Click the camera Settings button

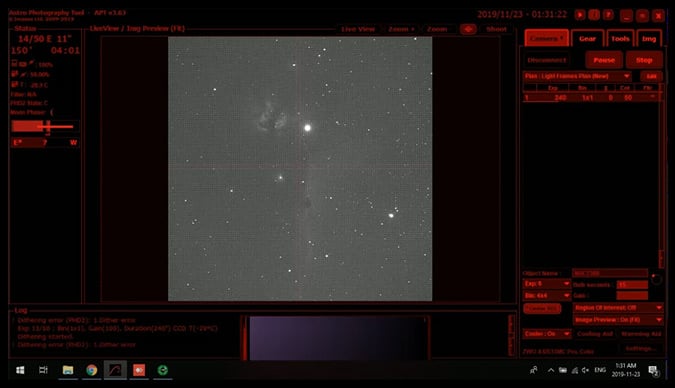click(640, 348)
